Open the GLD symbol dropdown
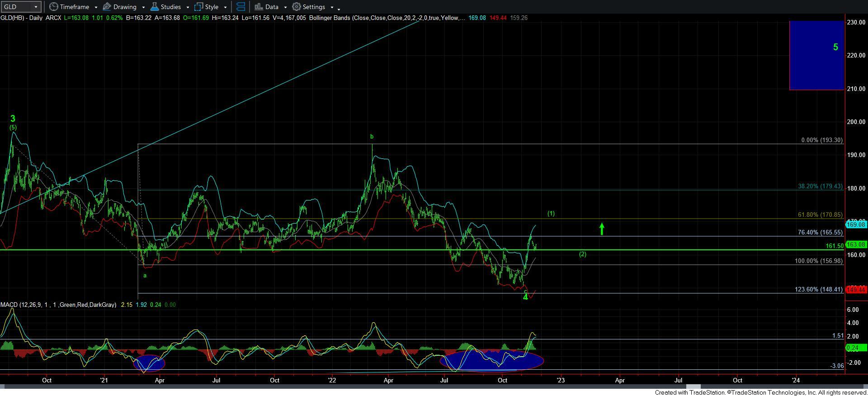 [21, 7]
